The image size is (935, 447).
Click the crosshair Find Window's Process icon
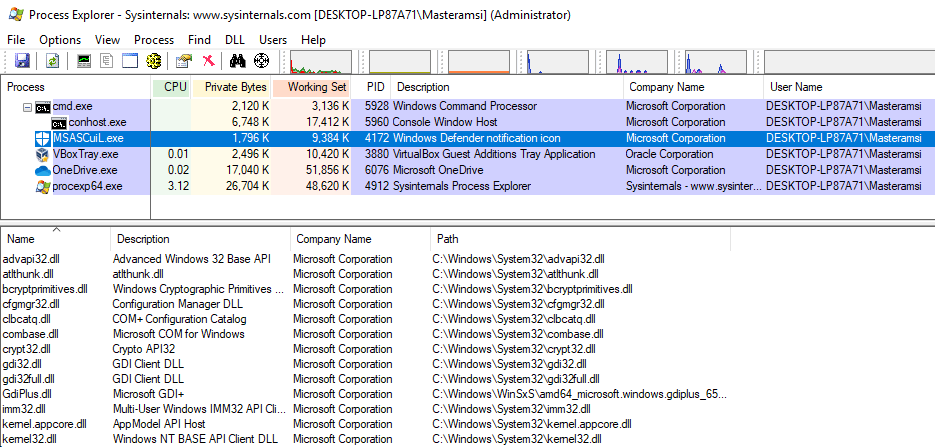(x=262, y=61)
